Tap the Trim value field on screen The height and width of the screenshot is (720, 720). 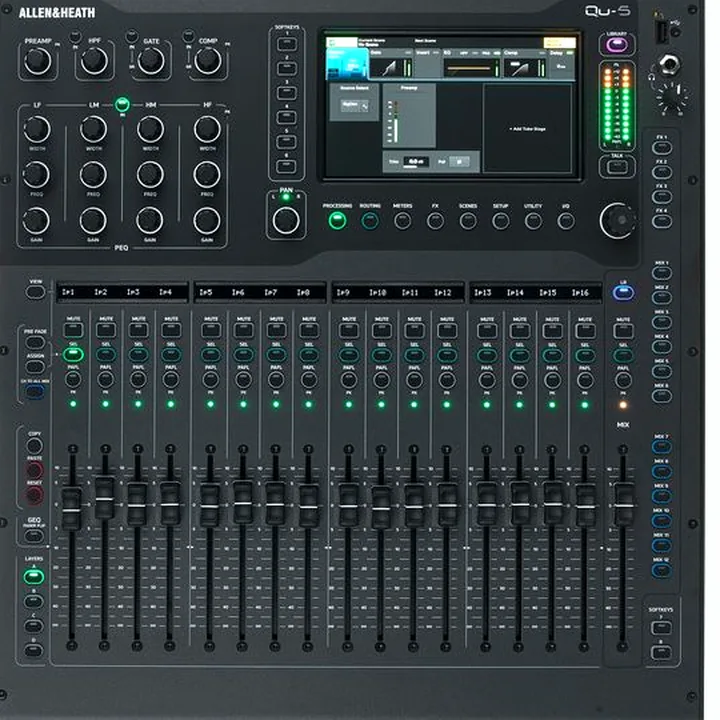point(416,162)
